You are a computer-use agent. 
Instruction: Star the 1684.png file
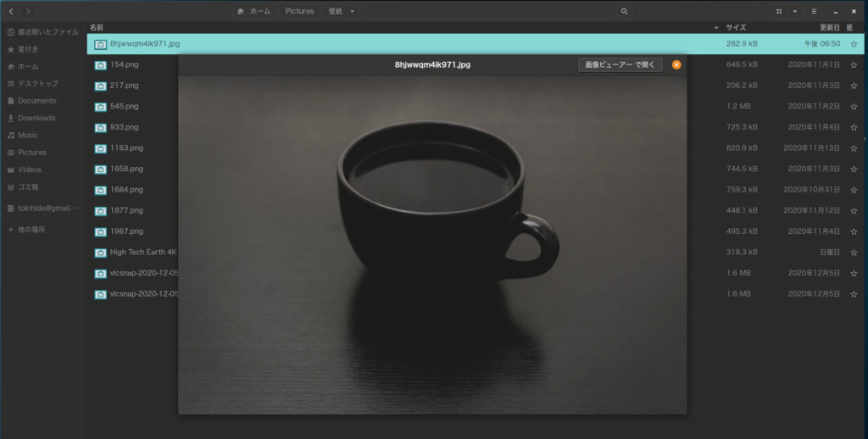(x=854, y=190)
